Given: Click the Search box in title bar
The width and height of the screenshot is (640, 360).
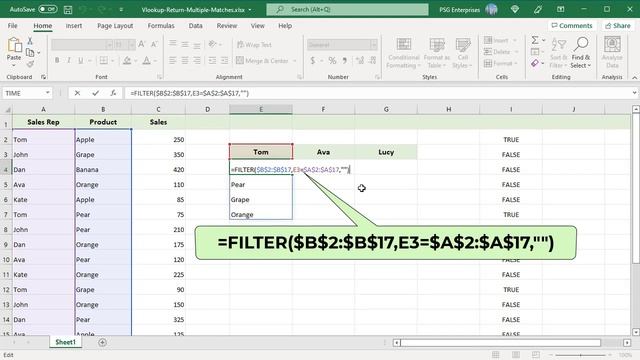Looking at the screenshot, I should tap(347, 9).
